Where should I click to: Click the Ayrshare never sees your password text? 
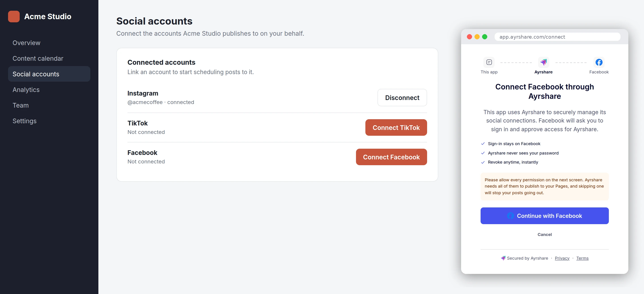click(x=523, y=153)
